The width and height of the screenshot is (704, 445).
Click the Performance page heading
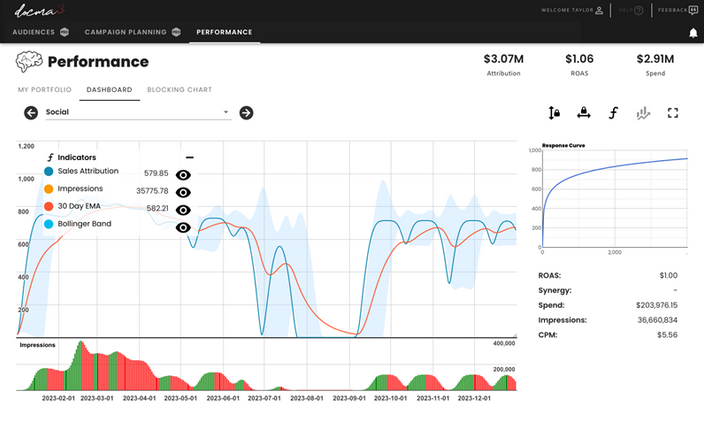[x=98, y=62]
